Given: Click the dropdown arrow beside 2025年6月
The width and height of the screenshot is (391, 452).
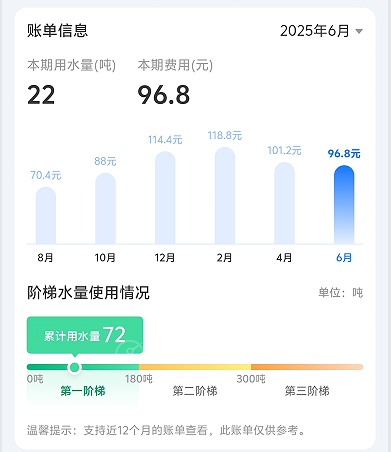Looking at the screenshot, I should click(359, 31).
